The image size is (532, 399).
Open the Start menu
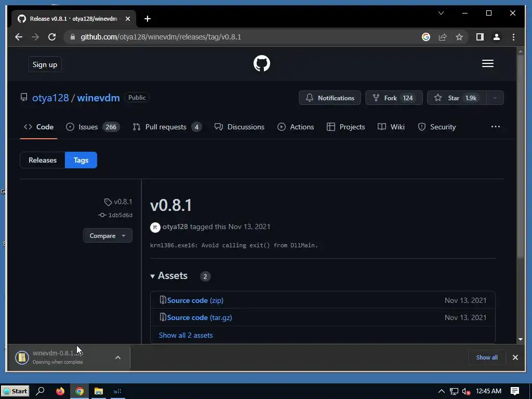tap(15, 391)
